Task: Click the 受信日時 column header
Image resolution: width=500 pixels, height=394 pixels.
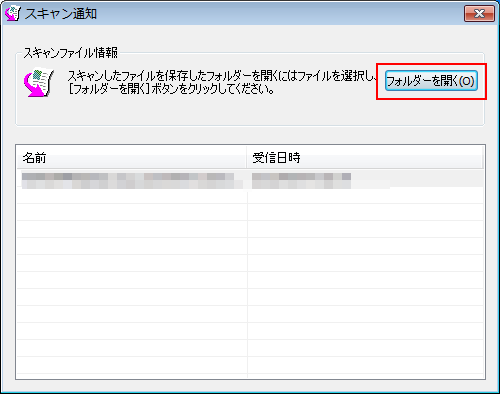Action: click(x=365, y=157)
